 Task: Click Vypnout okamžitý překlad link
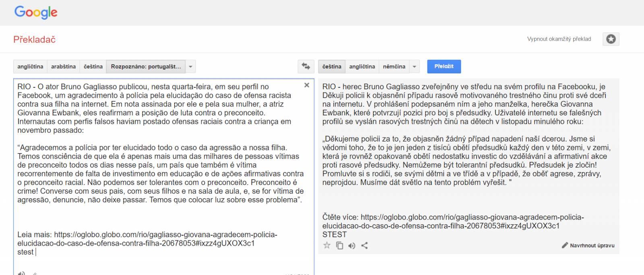pos(559,39)
